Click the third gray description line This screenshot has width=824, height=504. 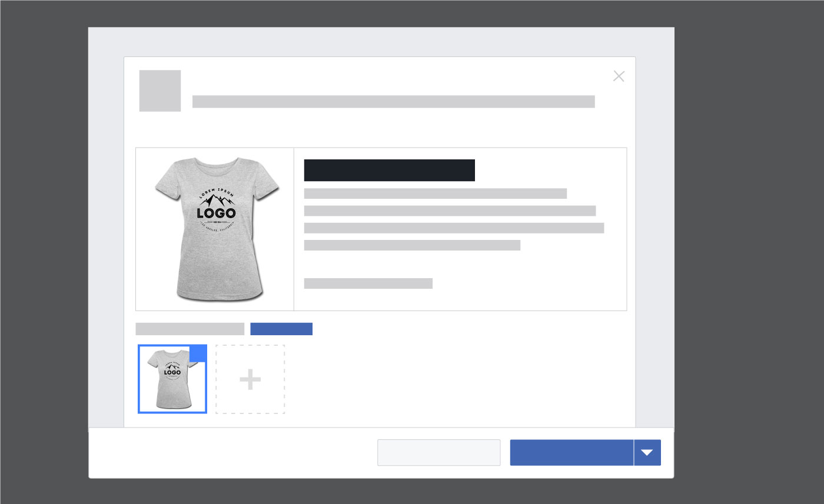pyautogui.click(x=454, y=228)
